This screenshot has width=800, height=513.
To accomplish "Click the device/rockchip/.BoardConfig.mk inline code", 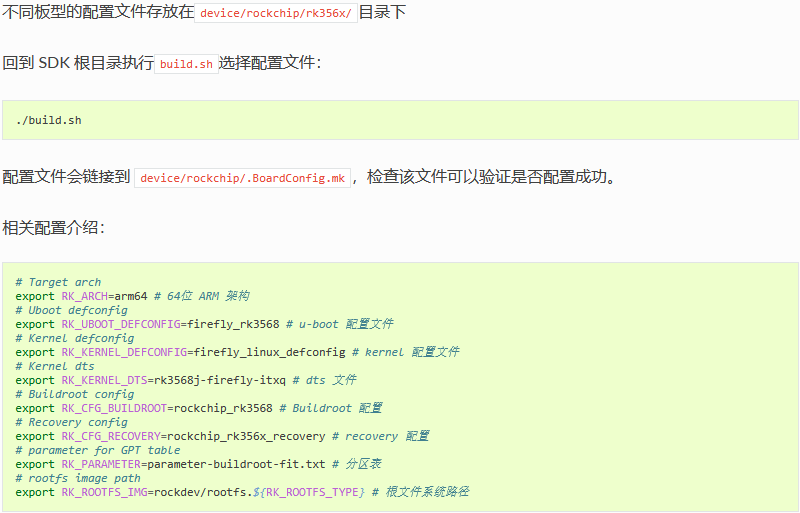I will (x=242, y=178).
